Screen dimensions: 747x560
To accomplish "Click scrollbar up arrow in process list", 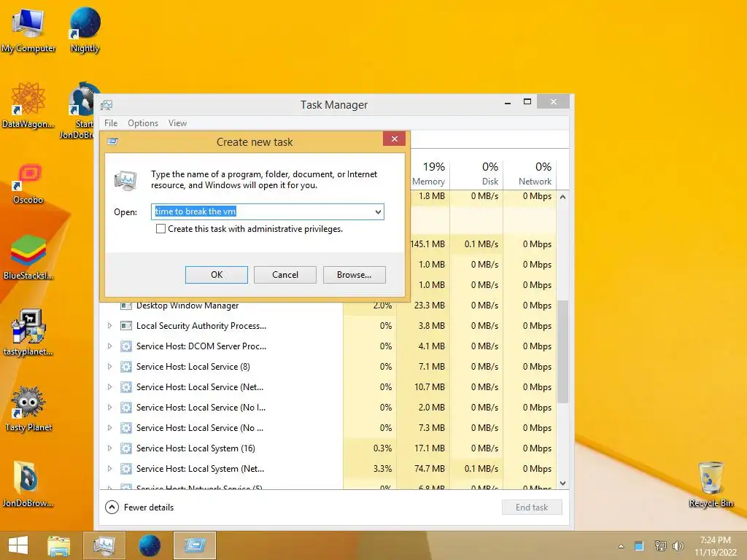I will (x=562, y=197).
